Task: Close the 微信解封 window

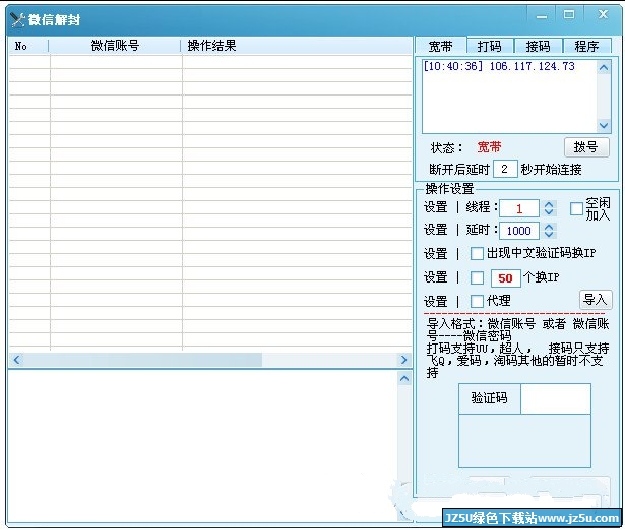Action: click(x=603, y=15)
